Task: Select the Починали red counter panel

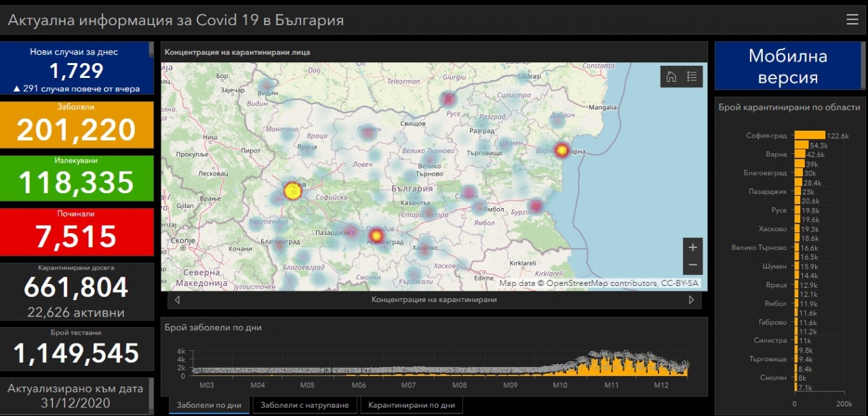Action: point(77,232)
